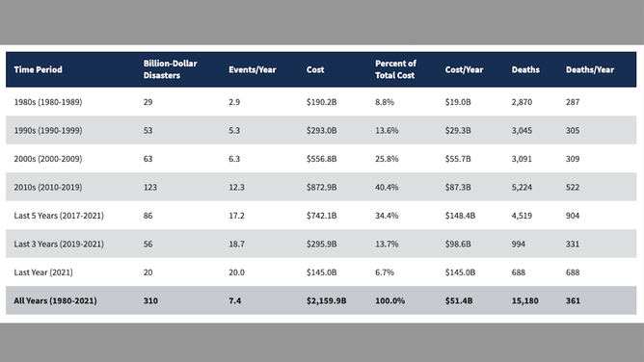The height and width of the screenshot is (362, 644).
Task: Select the Last 5 Years (2017-2021) row
Action: tap(321, 216)
